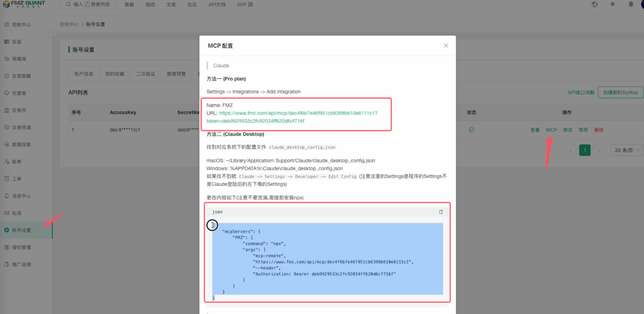
Task: Copy the JSON code block contents
Action: tap(441, 212)
